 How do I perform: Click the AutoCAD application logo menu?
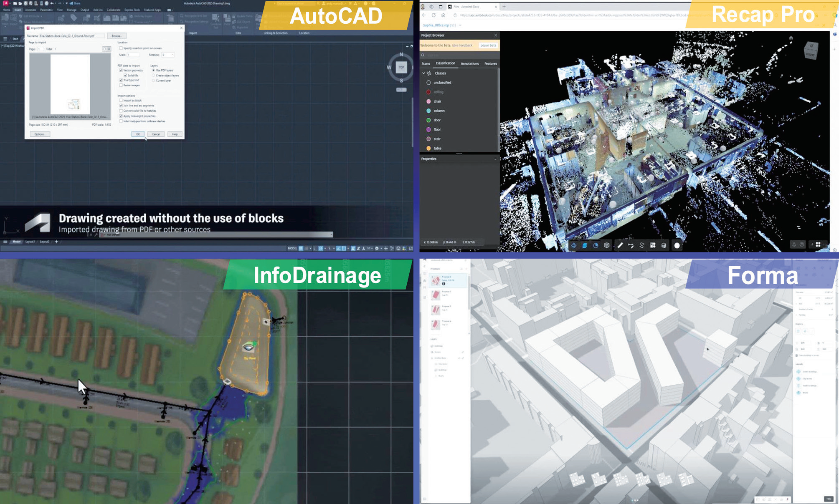point(5,3)
